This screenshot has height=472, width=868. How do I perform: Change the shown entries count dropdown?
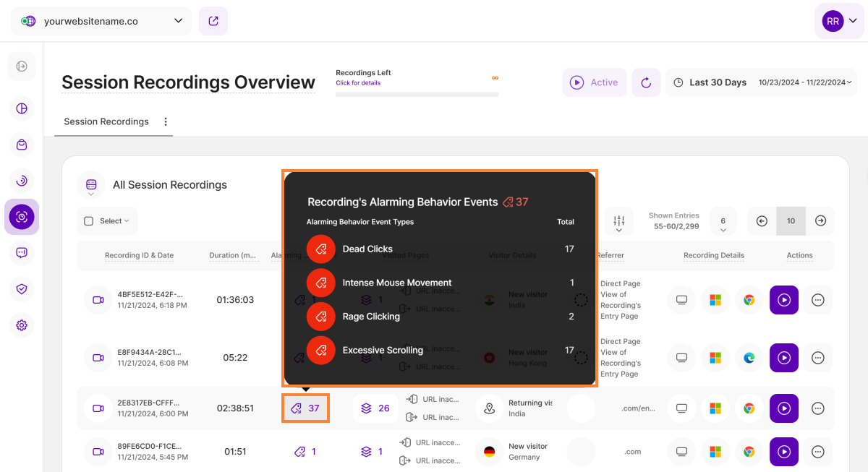coord(723,221)
